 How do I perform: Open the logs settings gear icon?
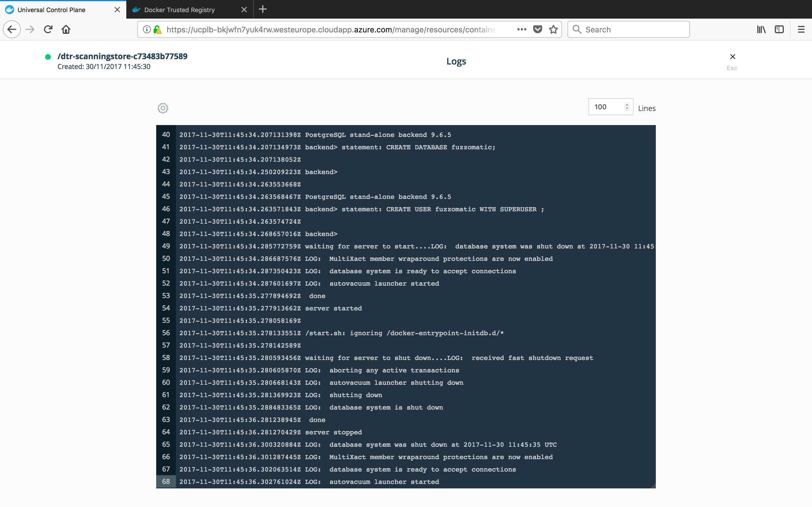tap(162, 108)
